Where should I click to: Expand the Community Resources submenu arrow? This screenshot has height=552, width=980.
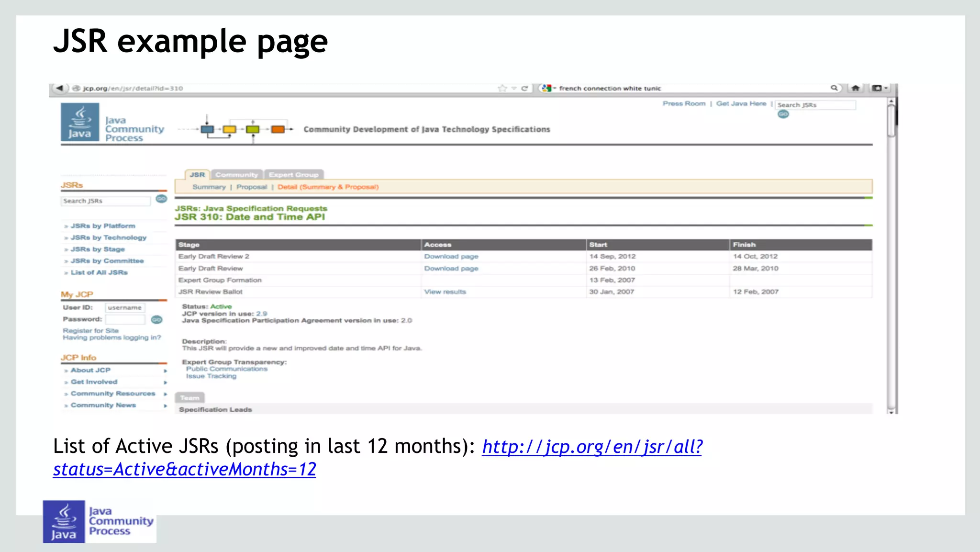click(x=165, y=394)
